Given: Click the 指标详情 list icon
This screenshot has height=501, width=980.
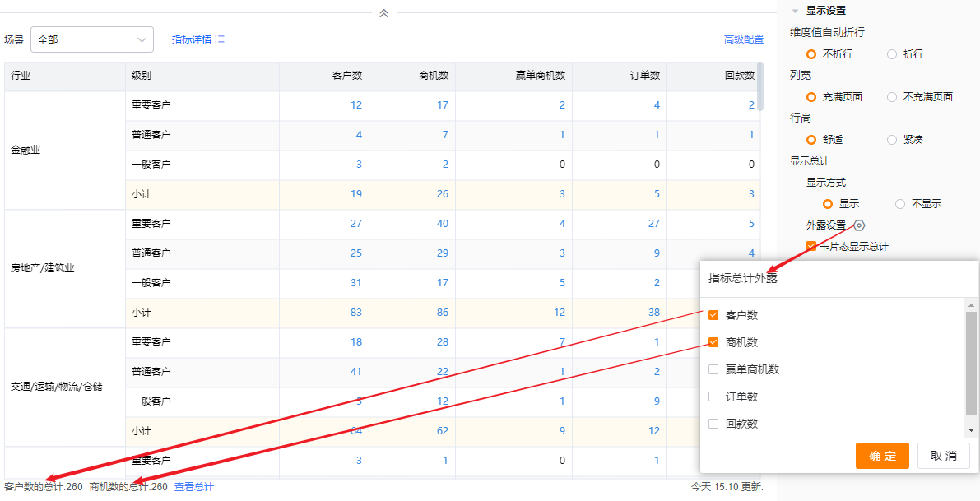Looking at the screenshot, I should (x=220, y=39).
